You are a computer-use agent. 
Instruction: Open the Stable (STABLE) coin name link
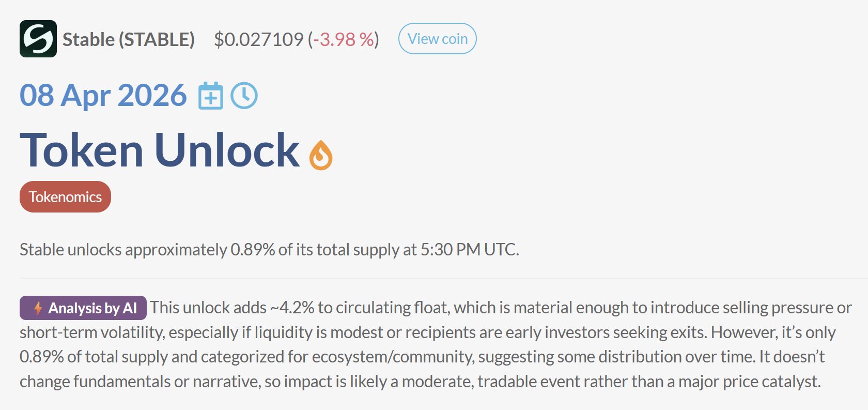pos(128,39)
